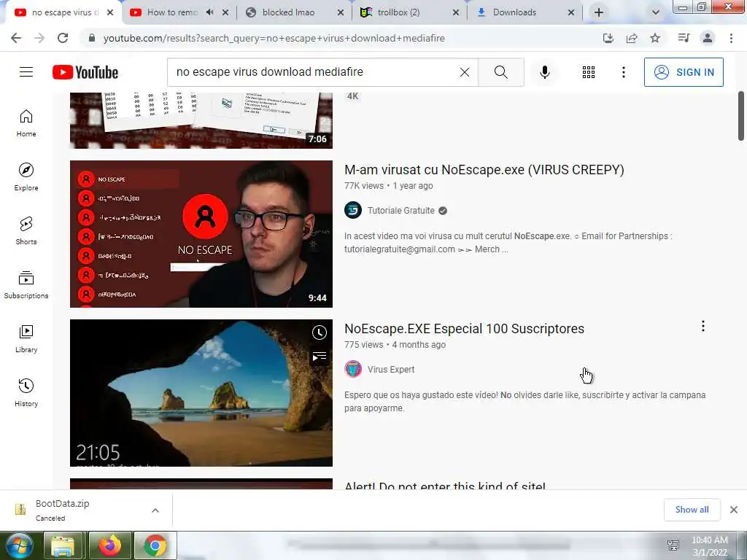The height and width of the screenshot is (560, 747).
Task: Show all downloads
Action: pos(692,510)
